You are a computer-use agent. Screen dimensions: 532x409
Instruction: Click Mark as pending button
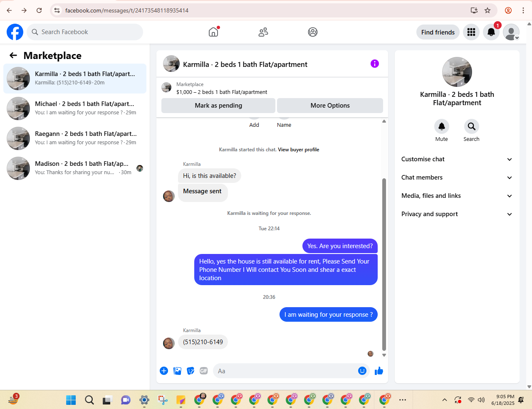tap(218, 106)
